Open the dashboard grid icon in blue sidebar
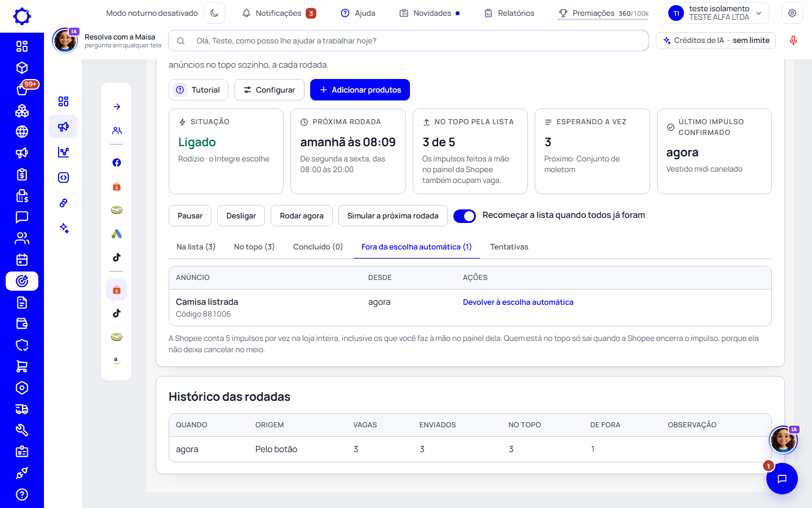This screenshot has width=812, height=508. click(22, 46)
